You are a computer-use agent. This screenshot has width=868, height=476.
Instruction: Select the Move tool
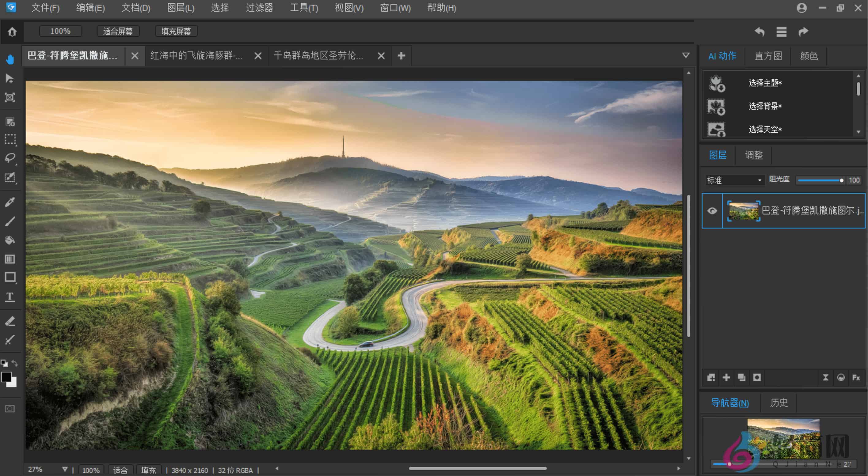coord(10,79)
